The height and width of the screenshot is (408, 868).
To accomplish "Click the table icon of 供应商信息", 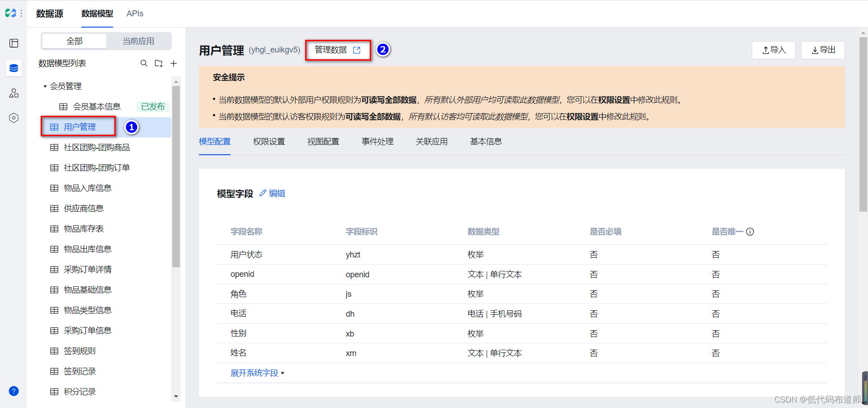I will click(x=54, y=209).
